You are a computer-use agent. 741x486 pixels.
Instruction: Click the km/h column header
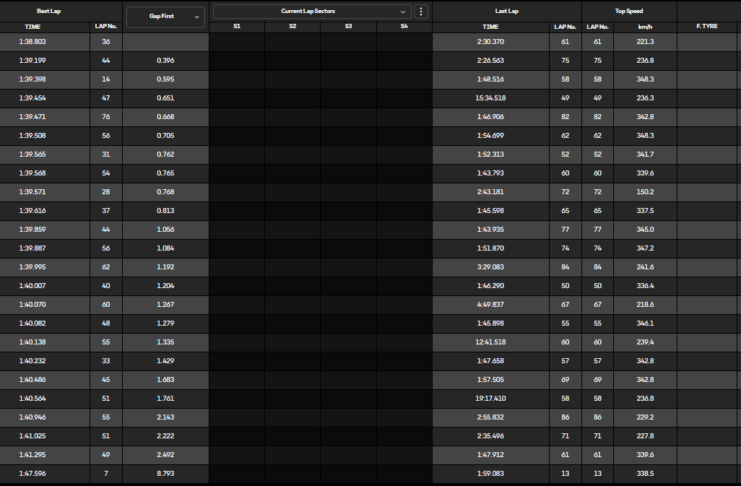coord(645,26)
